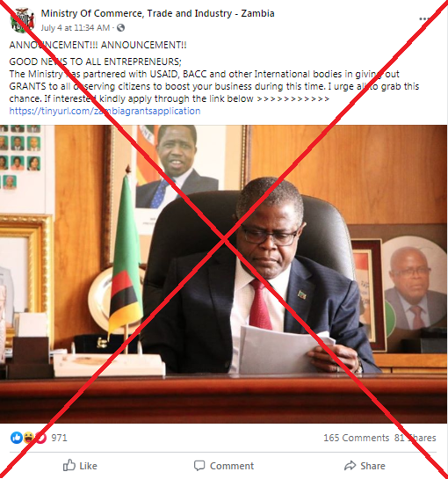
Task: View the 81 Shares list
Action: tap(415, 438)
